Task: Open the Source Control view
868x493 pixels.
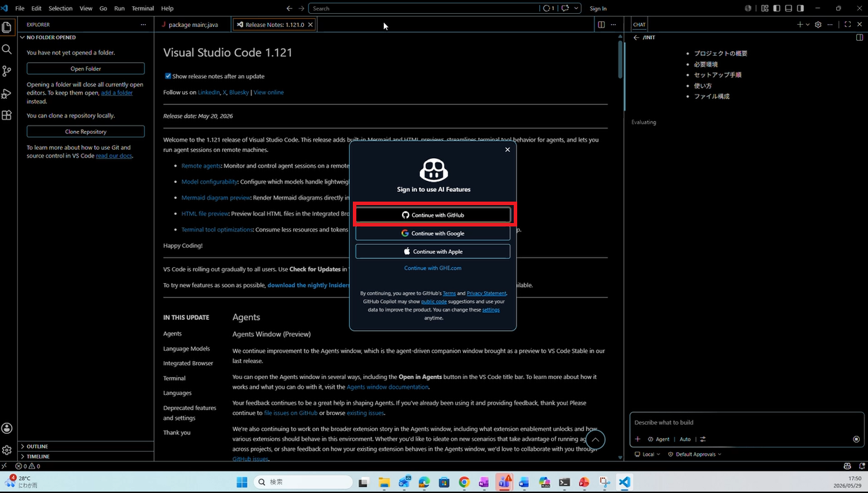Action: pos(7,71)
